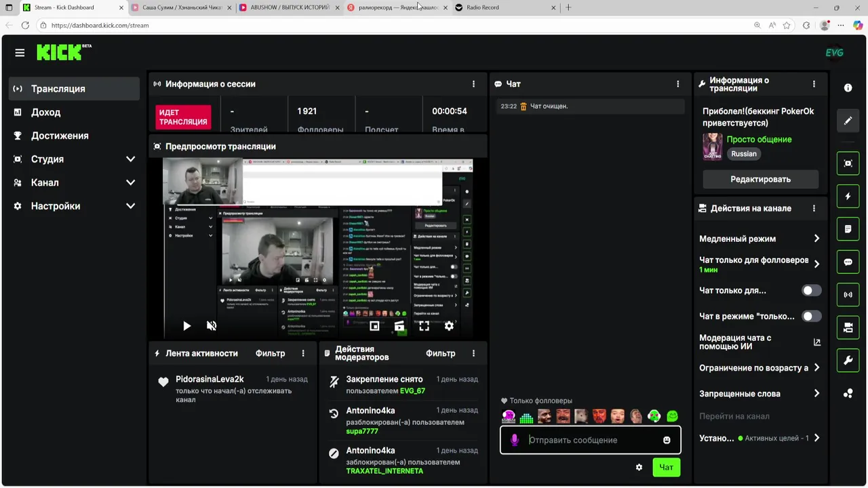868x488 pixels.
Task: Click the document icon in right sidebar
Action: (x=848, y=229)
